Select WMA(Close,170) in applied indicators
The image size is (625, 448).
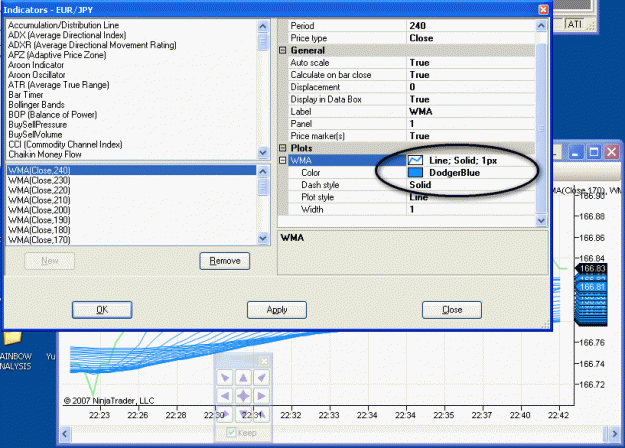[132, 240]
